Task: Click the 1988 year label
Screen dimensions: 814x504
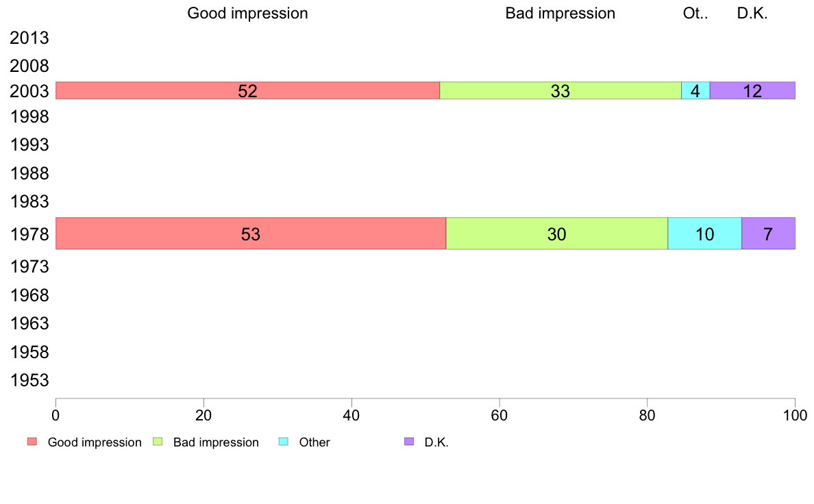Action: pyautogui.click(x=29, y=173)
